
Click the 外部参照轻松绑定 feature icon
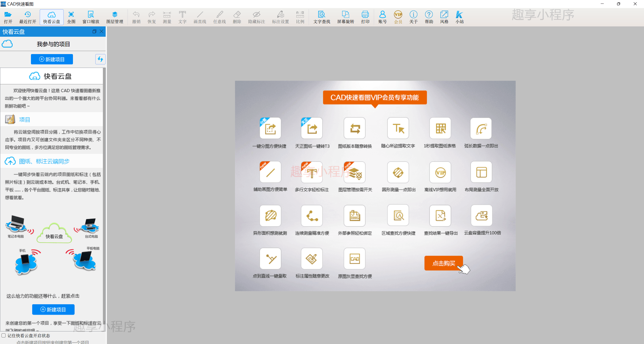(355, 216)
